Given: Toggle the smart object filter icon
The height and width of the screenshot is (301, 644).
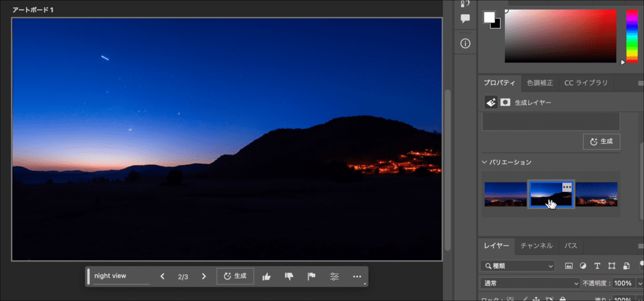Looking at the screenshot, I should [626, 266].
